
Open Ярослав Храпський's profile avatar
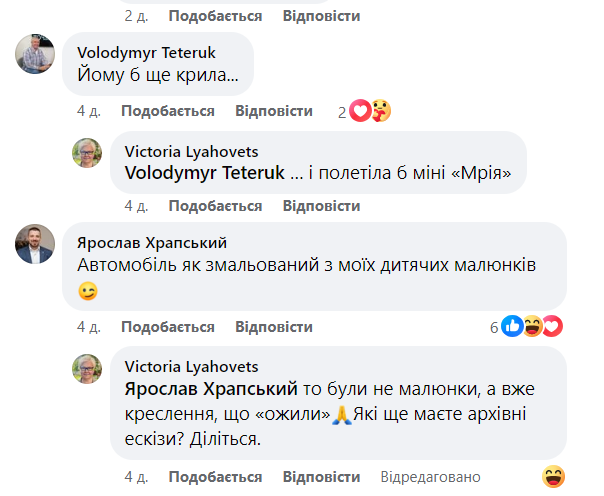[34, 243]
